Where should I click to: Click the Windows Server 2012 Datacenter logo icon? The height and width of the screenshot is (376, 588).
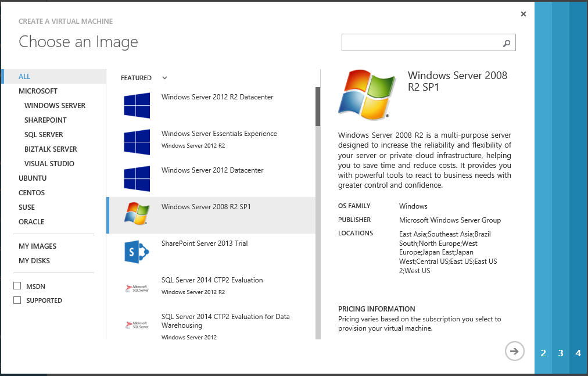tap(137, 178)
